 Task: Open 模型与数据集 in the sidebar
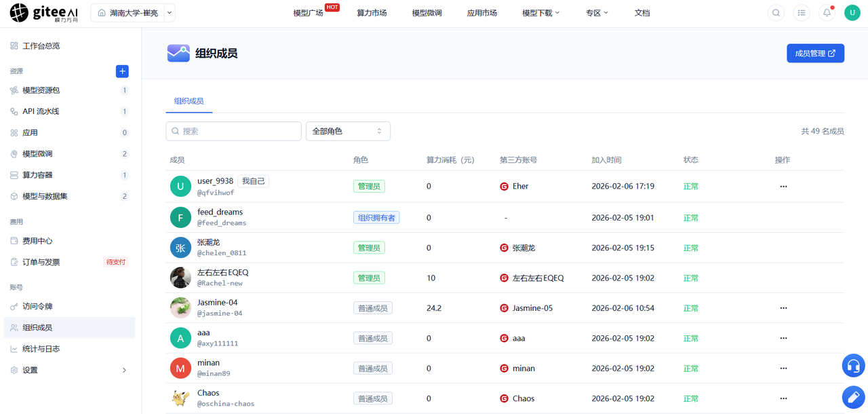pos(71,196)
